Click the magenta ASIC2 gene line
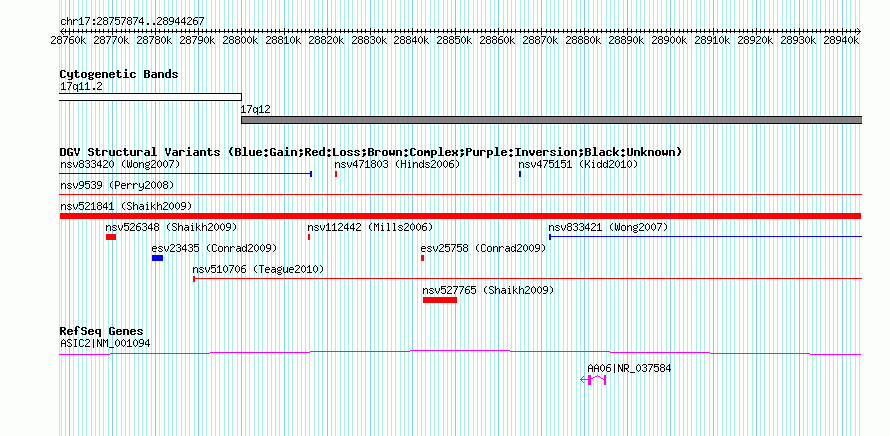Viewport: 890px width, 436px height. (460, 353)
